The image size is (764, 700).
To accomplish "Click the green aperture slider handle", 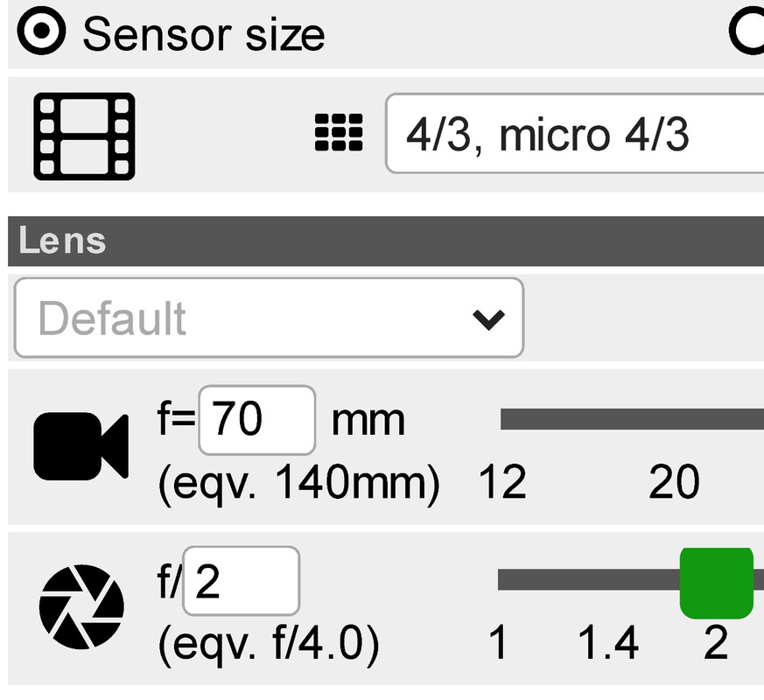I will 717,583.
